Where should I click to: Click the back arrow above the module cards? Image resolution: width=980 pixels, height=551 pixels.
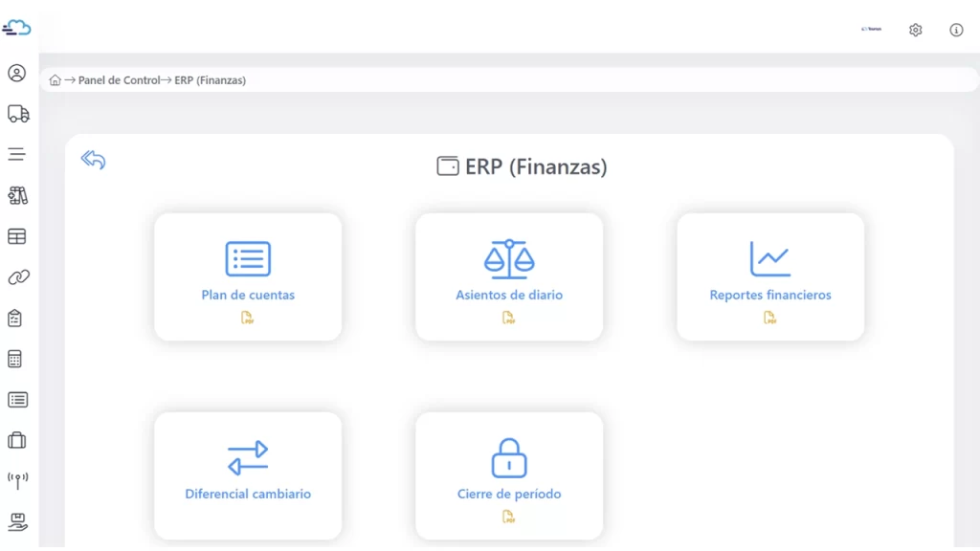93,160
